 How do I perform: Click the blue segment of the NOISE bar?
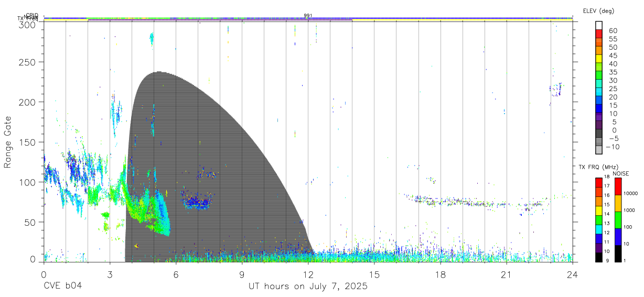coord(618,236)
